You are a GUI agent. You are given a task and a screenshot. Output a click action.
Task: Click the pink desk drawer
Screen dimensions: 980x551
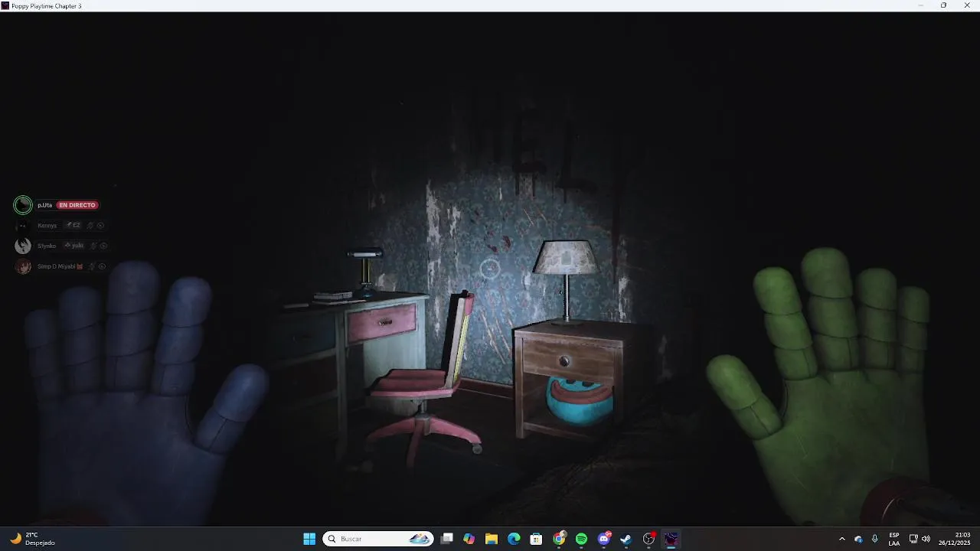(382, 322)
